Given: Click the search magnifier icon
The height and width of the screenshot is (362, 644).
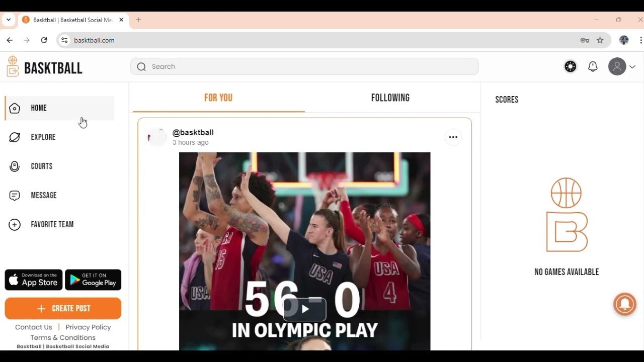Looking at the screenshot, I should point(141,67).
